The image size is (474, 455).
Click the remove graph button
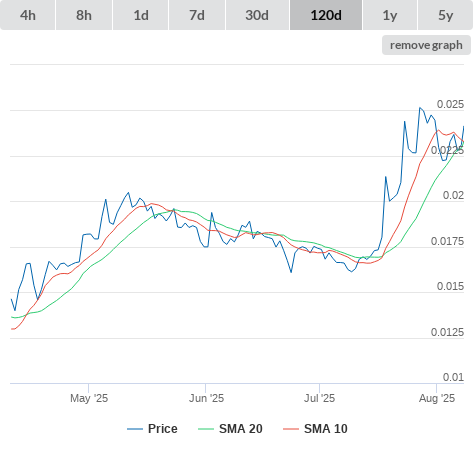click(426, 45)
